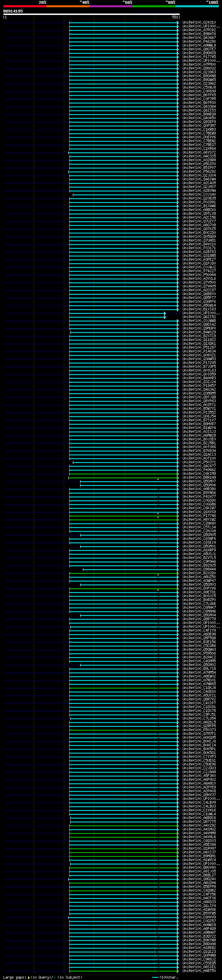Select the UniRef100_C5XWJ8 label
Viewport: 222px width, 980px height.
(199, 87)
